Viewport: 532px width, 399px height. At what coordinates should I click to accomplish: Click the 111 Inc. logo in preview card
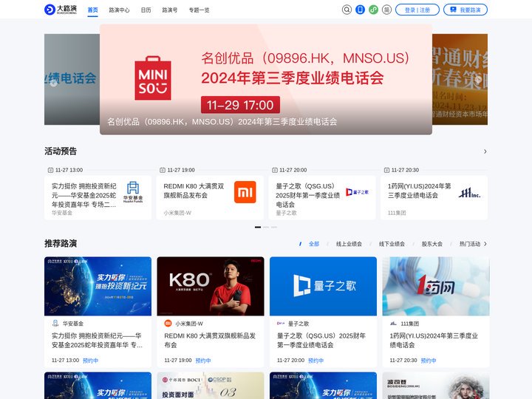click(x=469, y=193)
